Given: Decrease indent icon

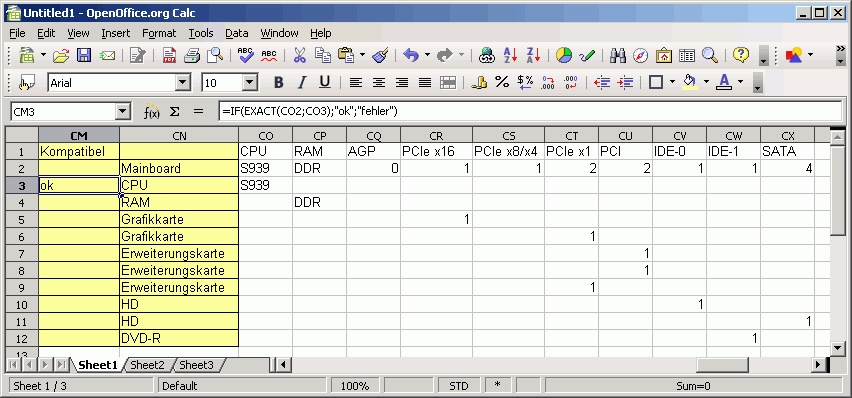Looking at the screenshot, I should [602, 83].
